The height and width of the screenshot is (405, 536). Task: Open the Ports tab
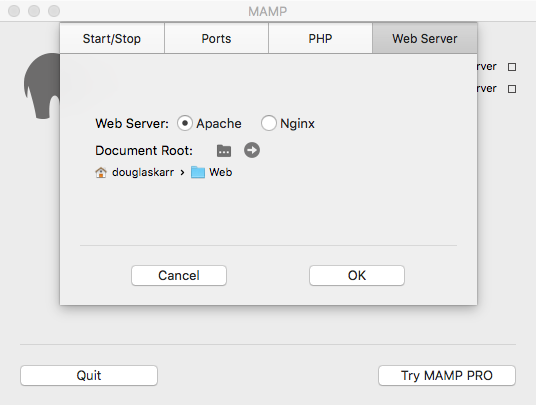(x=216, y=39)
